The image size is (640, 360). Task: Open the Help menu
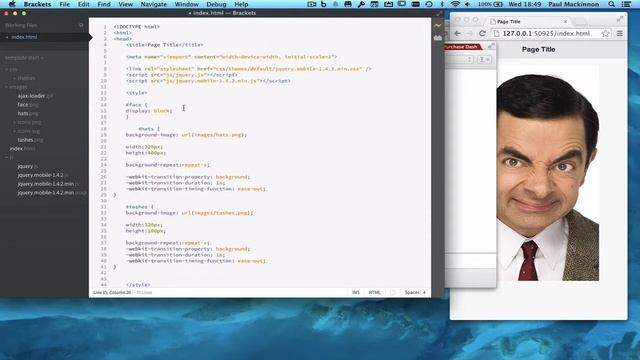coord(241,4)
